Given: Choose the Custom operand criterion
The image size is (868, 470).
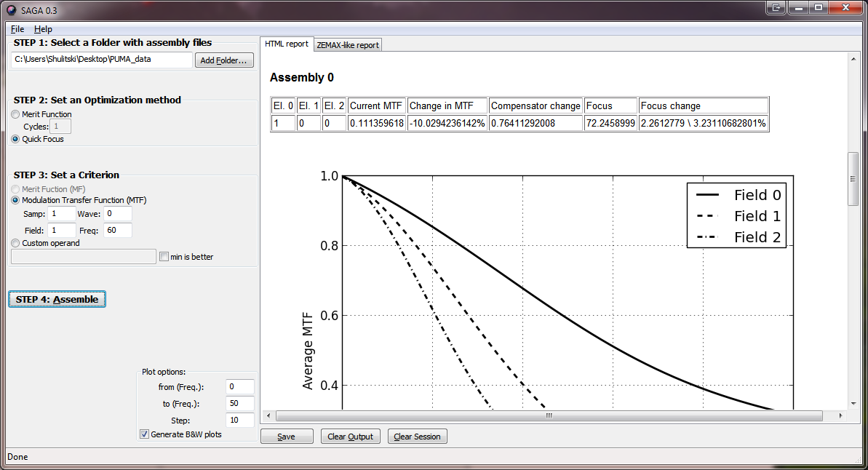Looking at the screenshot, I should [15, 243].
